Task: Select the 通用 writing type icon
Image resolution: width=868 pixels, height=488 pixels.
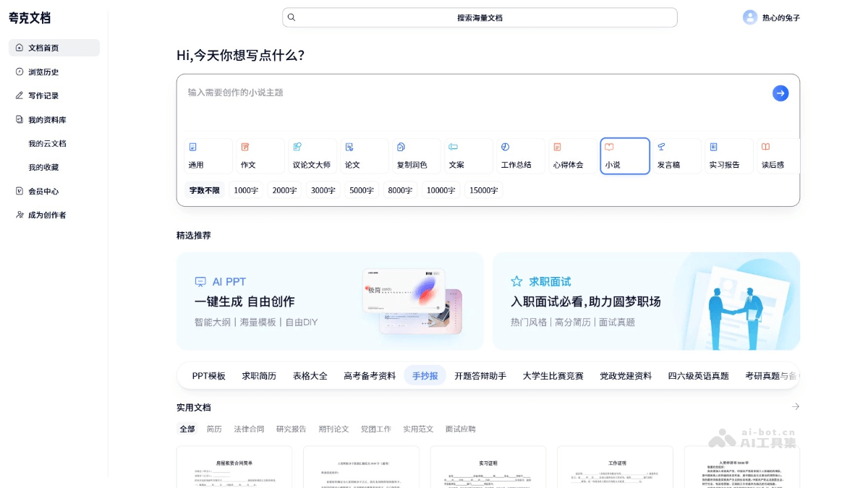Action: click(x=193, y=147)
